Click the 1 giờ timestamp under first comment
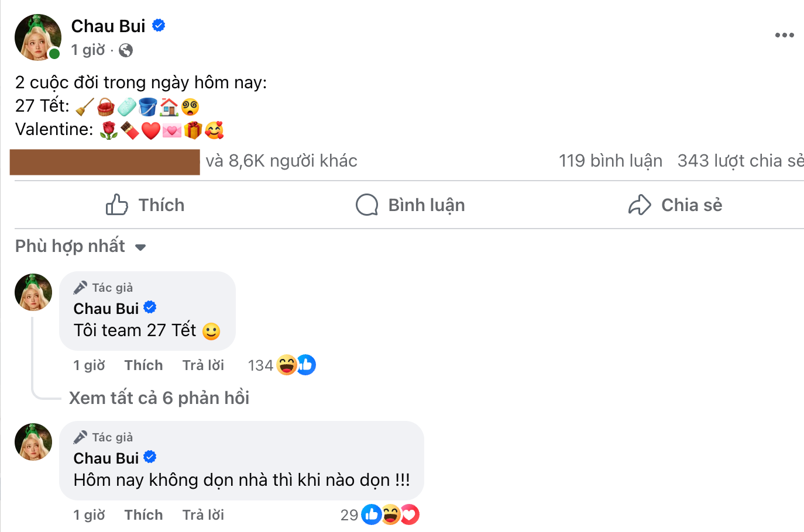804x532 pixels. [88, 365]
